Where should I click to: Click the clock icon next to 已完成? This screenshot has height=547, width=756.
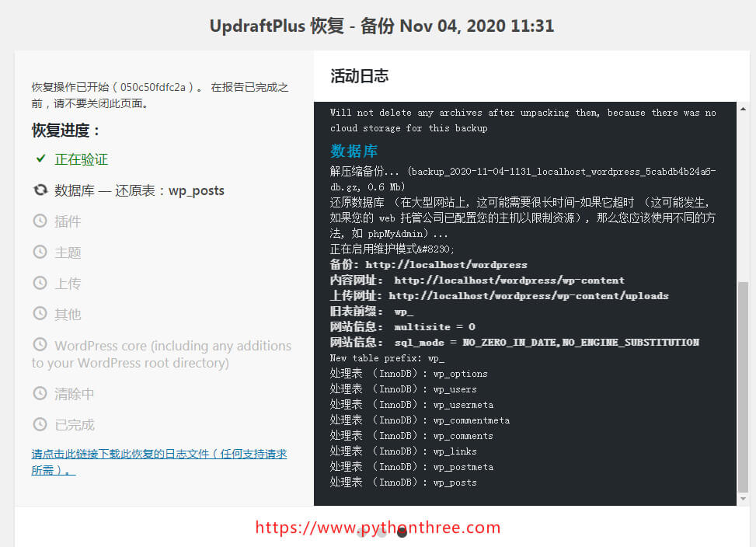[x=40, y=424]
